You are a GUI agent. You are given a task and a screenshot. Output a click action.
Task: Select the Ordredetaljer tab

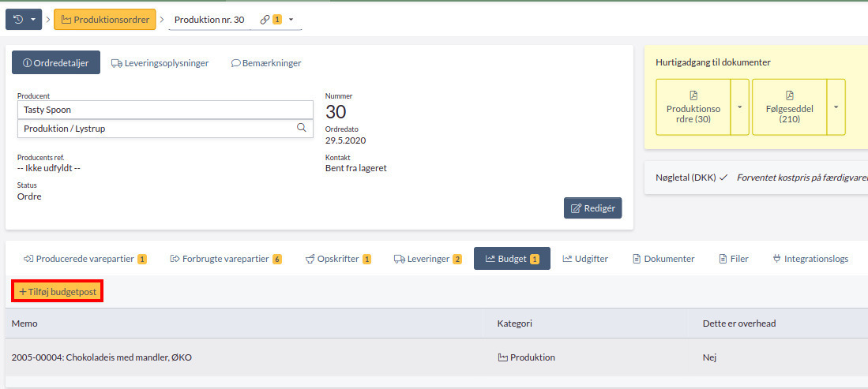coord(56,63)
